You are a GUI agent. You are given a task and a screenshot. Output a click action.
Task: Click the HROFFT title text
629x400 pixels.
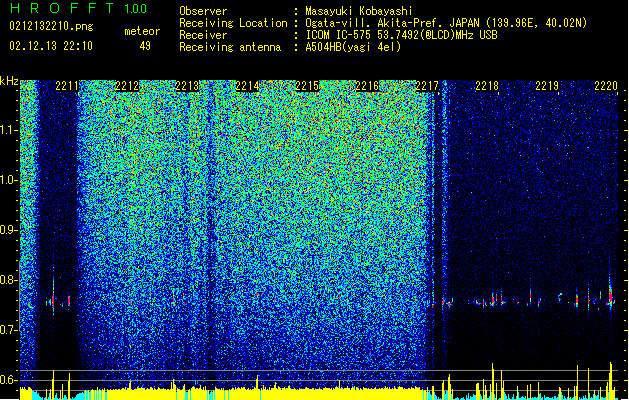pos(62,8)
